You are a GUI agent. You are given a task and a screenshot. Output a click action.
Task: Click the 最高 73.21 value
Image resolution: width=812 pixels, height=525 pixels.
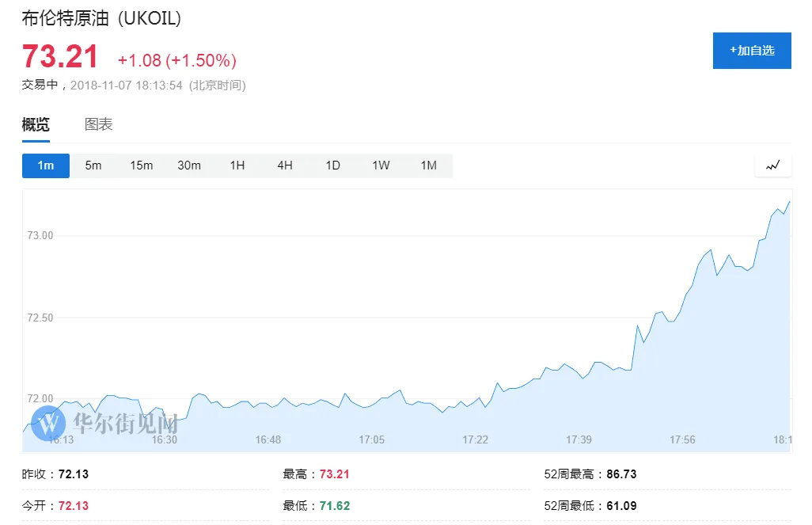[x=335, y=474]
